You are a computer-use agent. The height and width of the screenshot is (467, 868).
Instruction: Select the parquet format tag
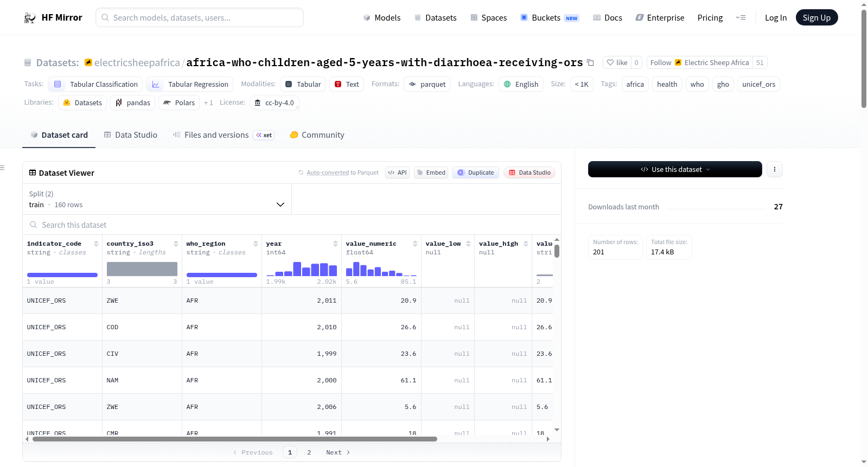point(427,84)
